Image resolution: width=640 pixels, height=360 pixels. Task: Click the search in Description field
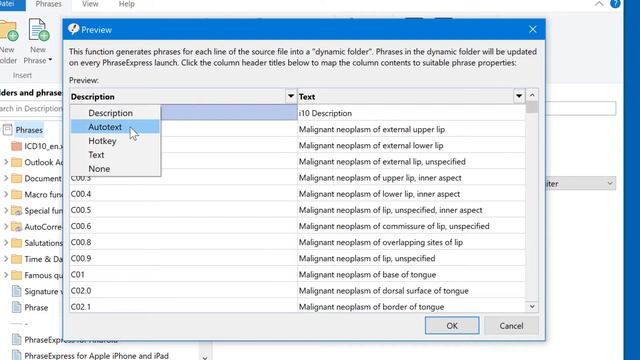click(x=31, y=109)
